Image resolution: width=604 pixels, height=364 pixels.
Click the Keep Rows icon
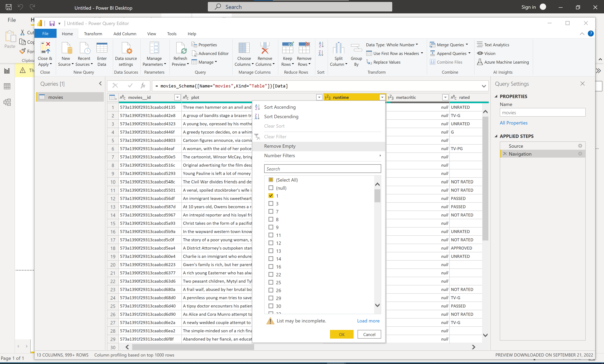pyautogui.click(x=288, y=47)
